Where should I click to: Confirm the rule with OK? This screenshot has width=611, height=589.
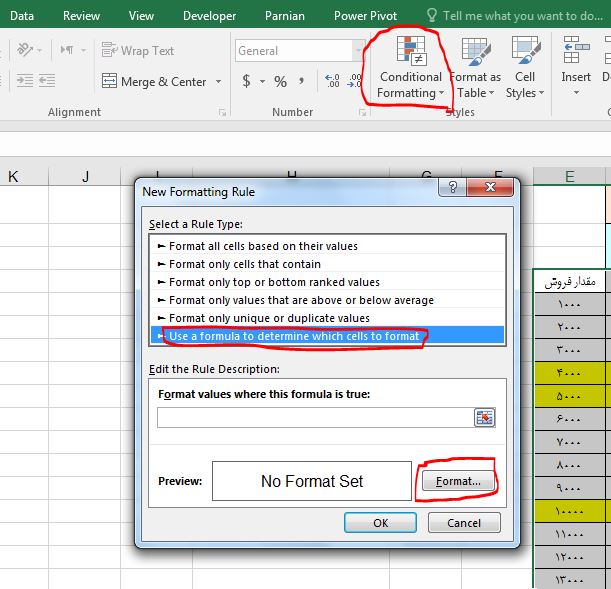pyautogui.click(x=380, y=522)
